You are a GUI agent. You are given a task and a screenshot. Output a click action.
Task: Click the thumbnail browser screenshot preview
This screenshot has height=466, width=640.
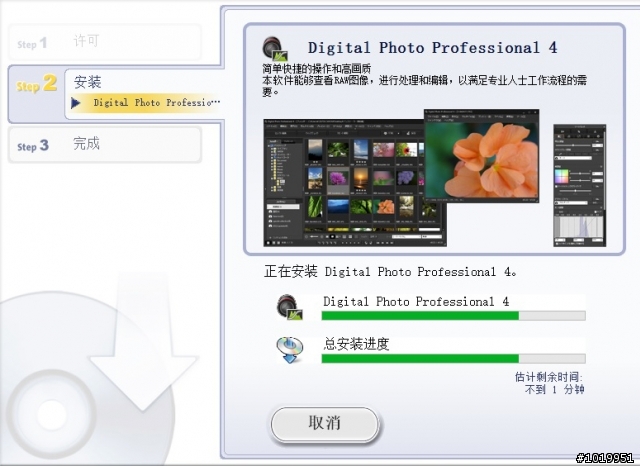click(x=355, y=182)
